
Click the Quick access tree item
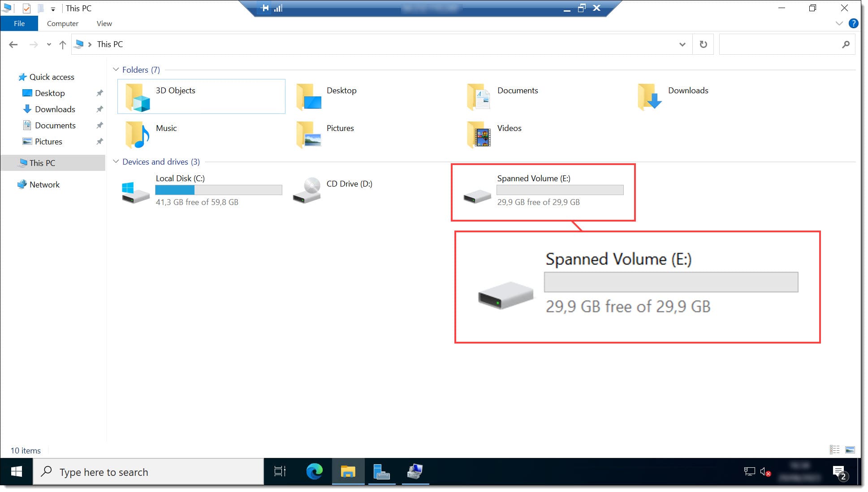pos(52,76)
